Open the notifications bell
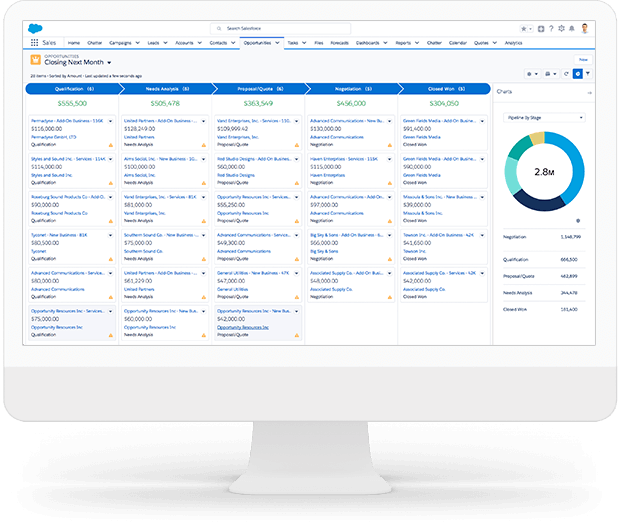Screen dimensions: 620x525 [572, 28]
